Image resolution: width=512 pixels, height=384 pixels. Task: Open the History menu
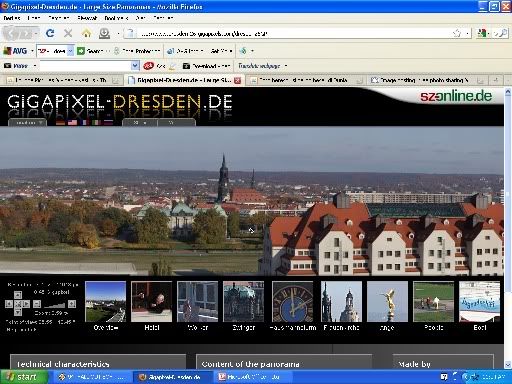click(x=87, y=18)
